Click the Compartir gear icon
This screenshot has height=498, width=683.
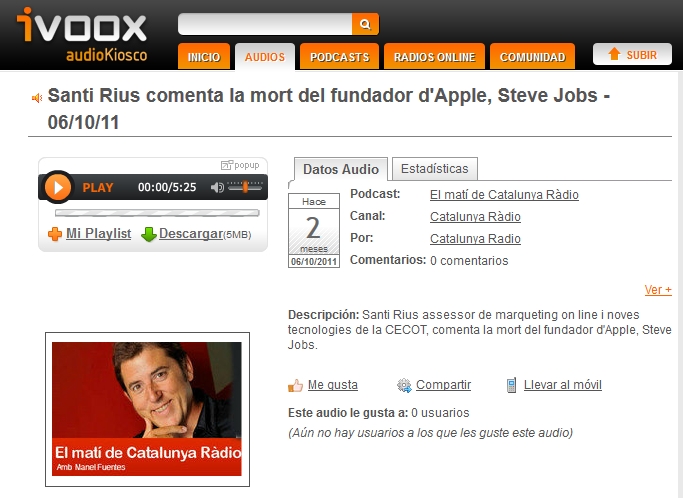point(404,385)
